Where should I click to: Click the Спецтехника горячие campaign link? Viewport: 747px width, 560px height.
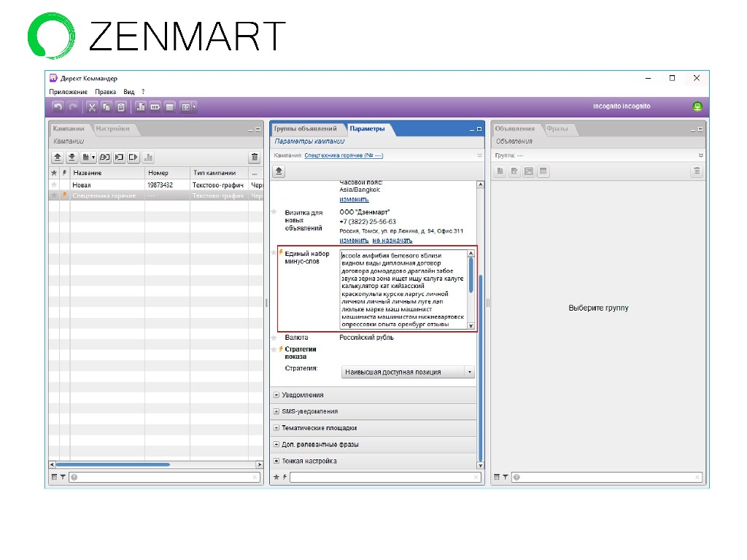[x=344, y=156]
